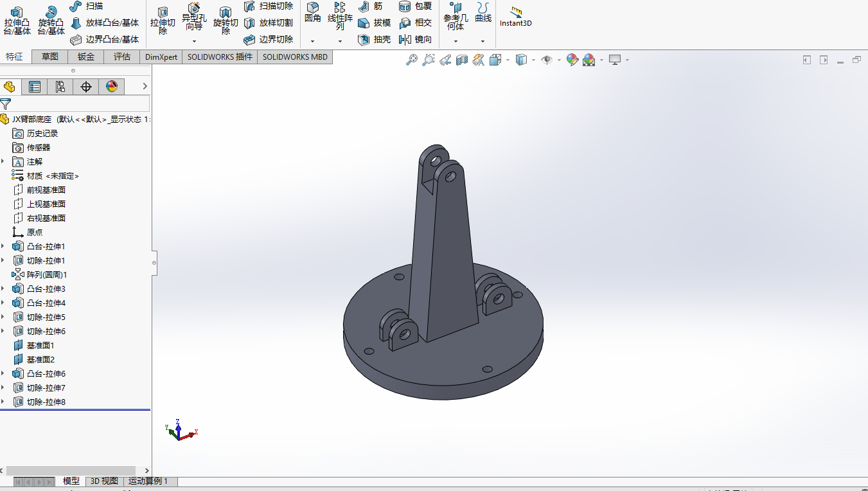The height and width of the screenshot is (491, 868).
Task: Switch to the 草图 ribbon tab
Action: click(49, 57)
